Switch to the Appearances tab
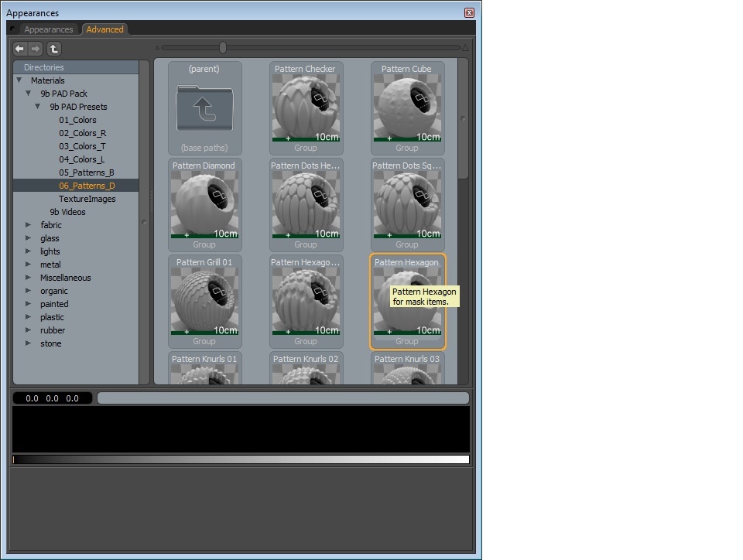 click(49, 29)
